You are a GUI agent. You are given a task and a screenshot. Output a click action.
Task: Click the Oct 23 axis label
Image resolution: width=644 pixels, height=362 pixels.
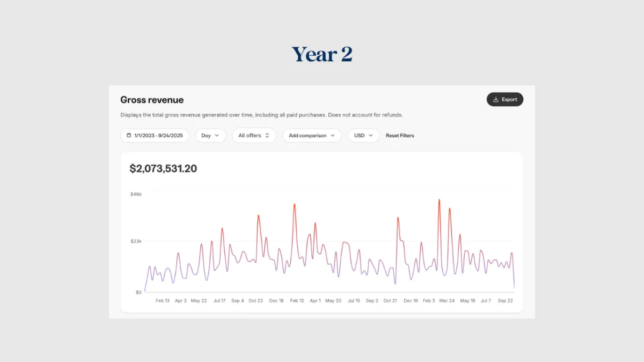[x=256, y=301]
